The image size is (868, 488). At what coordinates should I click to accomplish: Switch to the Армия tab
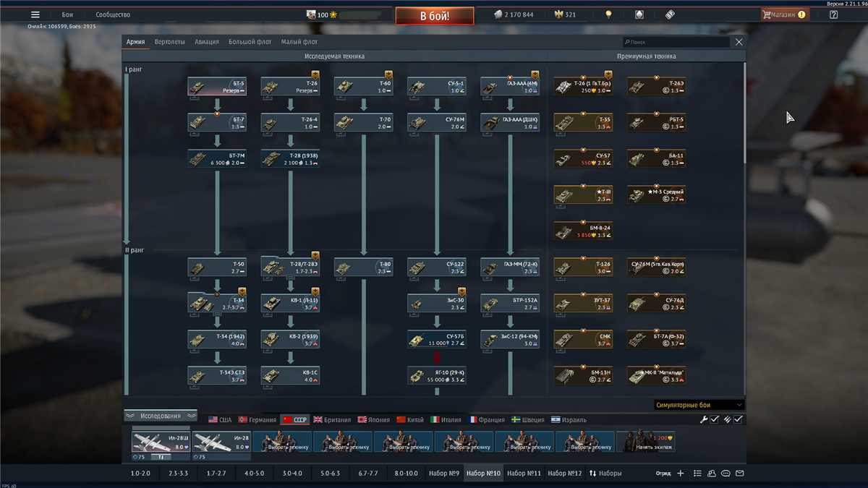coord(135,42)
